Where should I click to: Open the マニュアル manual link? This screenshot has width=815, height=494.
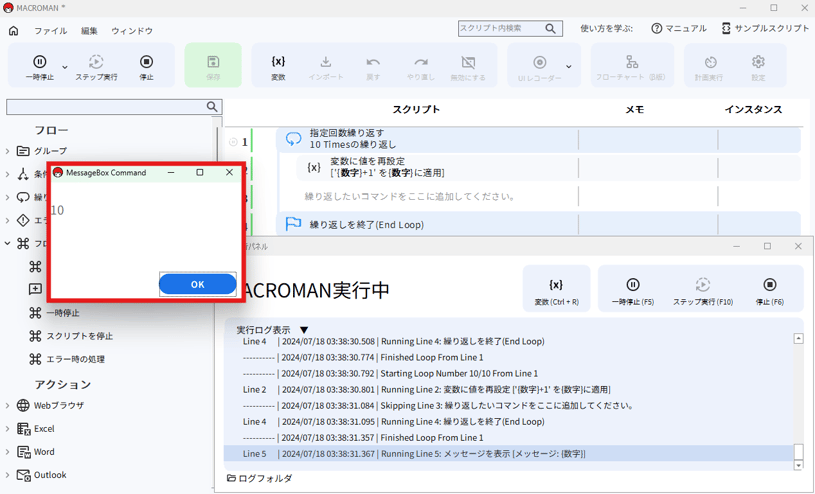(679, 29)
